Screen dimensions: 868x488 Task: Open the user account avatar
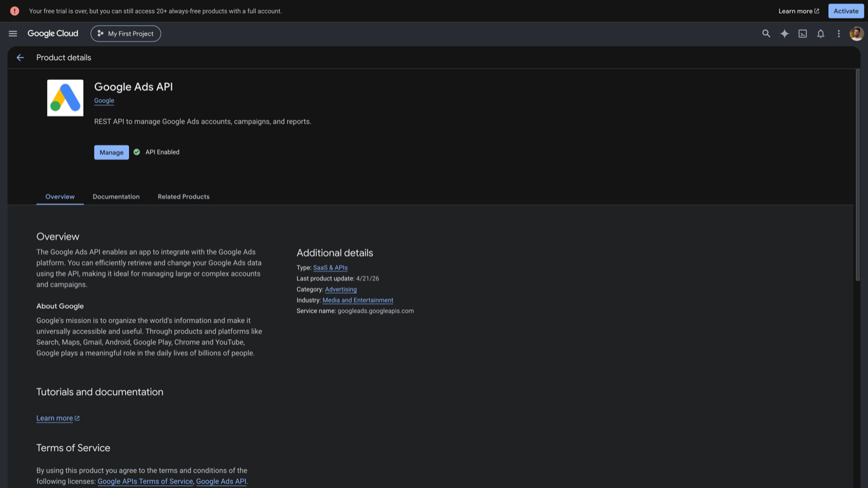856,33
